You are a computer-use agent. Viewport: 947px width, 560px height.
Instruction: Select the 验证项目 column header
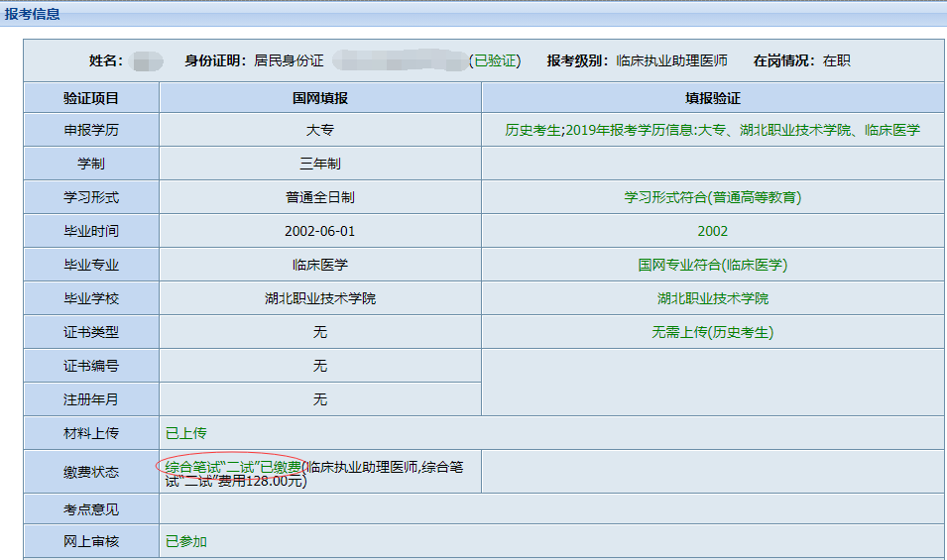[91, 98]
